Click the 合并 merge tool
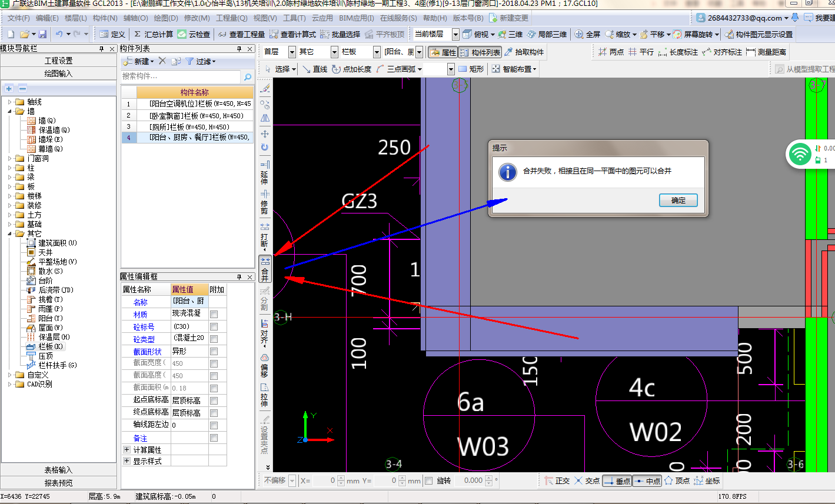The height and width of the screenshot is (504, 835). pyautogui.click(x=265, y=269)
